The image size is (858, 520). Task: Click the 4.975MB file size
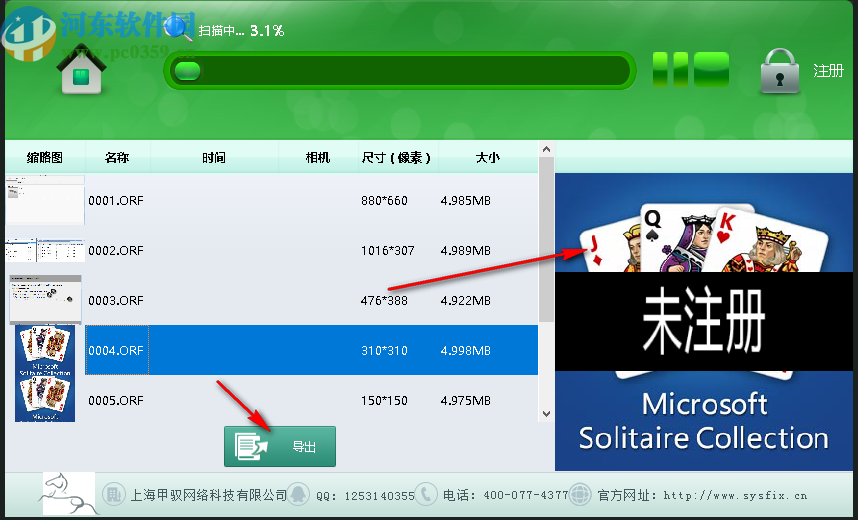point(466,400)
